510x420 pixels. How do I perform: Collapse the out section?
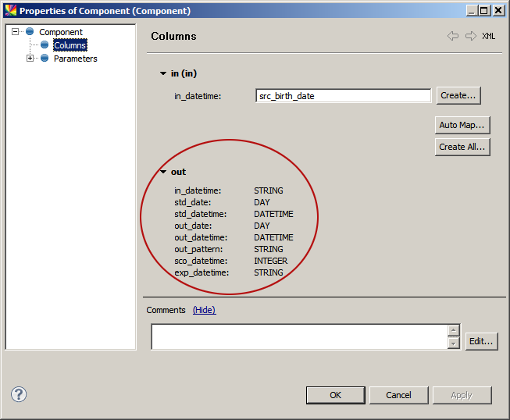(163, 172)
